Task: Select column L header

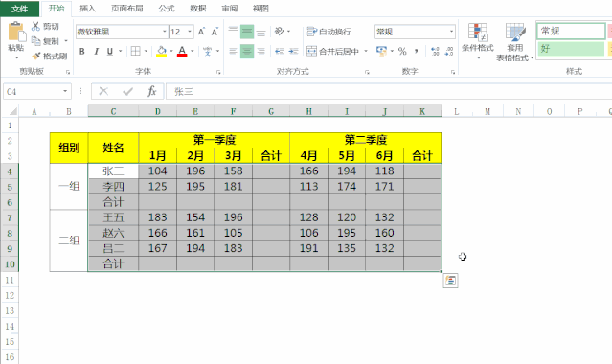Action: click(x=456, y=112)
